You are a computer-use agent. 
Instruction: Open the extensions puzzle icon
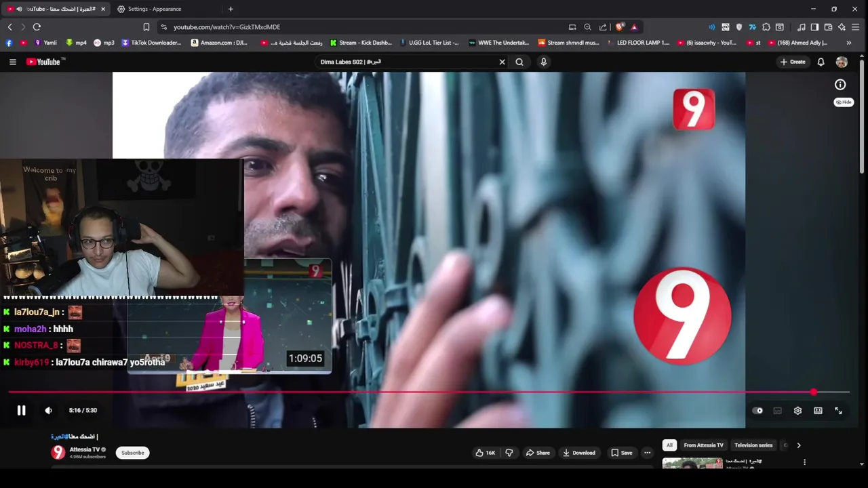coord(766,27)
